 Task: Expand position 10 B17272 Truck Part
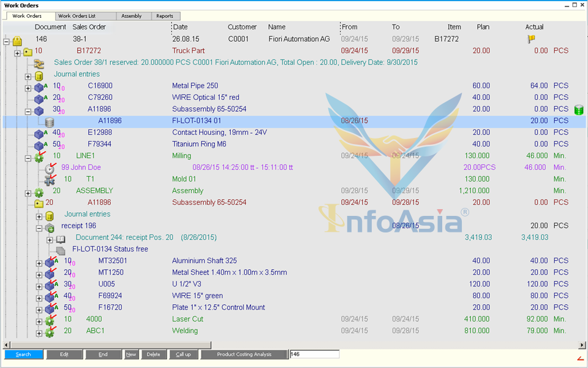(17, 53)
